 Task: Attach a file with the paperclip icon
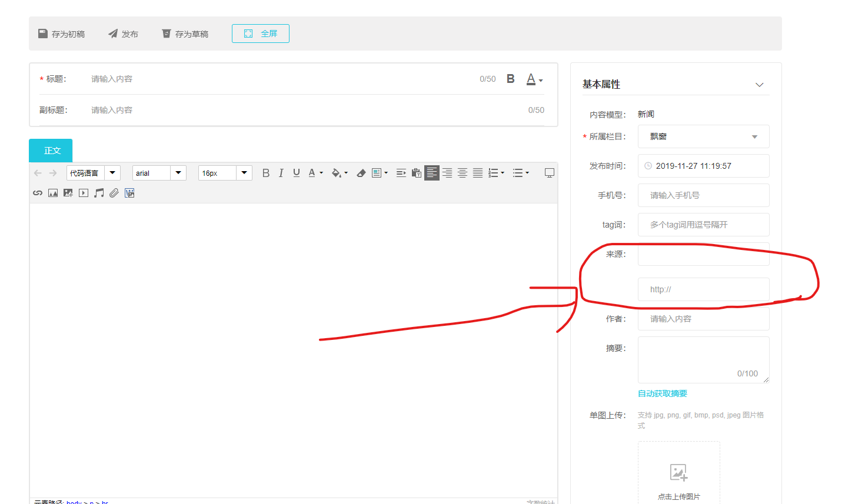pyautogui.click(x=114, y=193)
